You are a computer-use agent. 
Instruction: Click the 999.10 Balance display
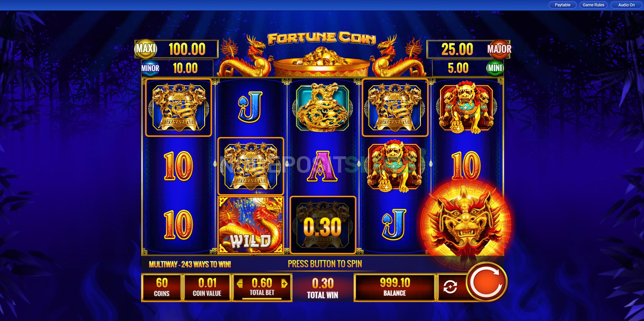coord(395,287)
